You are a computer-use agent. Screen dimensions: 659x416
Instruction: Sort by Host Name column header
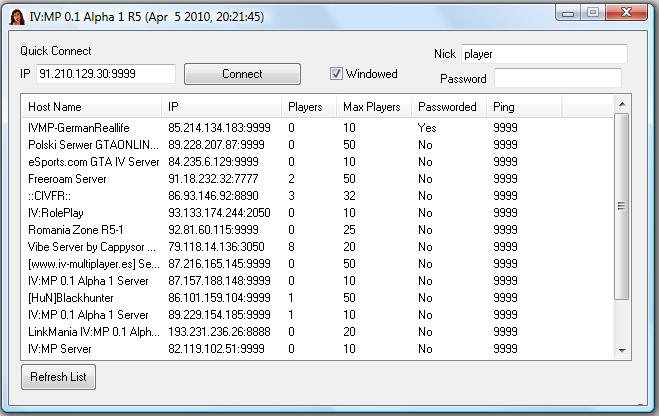(x=92, y=107)
